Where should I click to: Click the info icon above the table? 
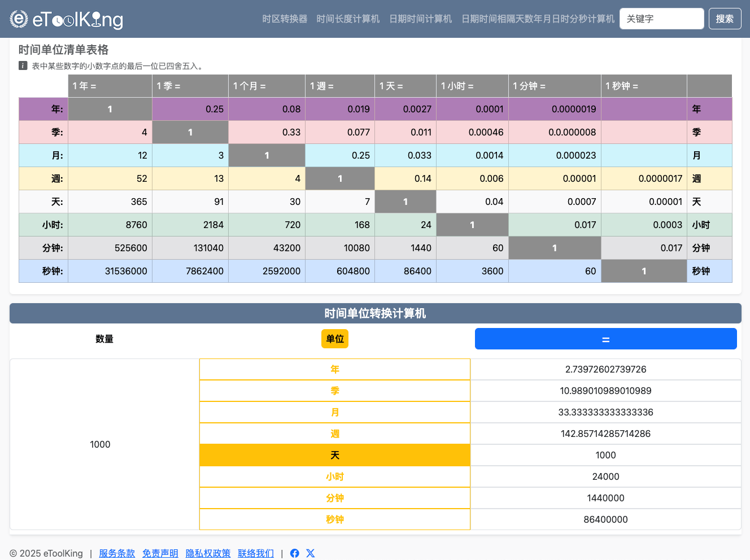(x=23, y=65)
